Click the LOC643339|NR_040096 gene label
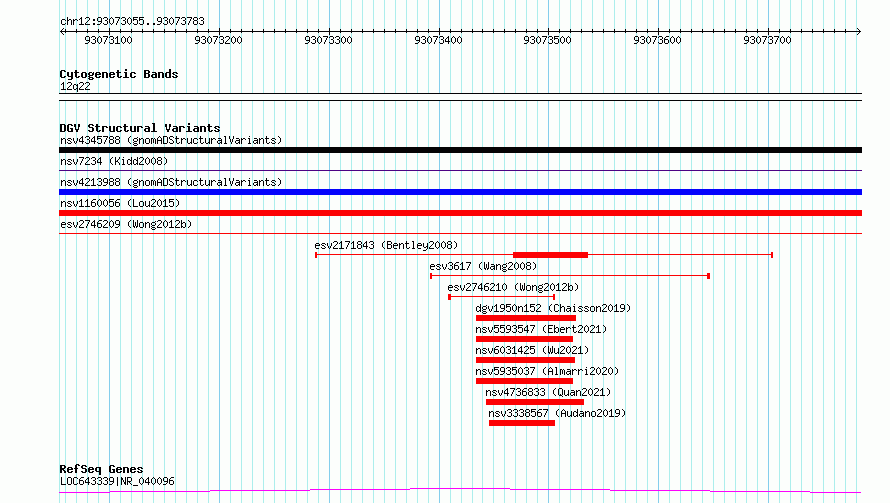Screen dimensions: 890x503 click(x=117, y=481)
